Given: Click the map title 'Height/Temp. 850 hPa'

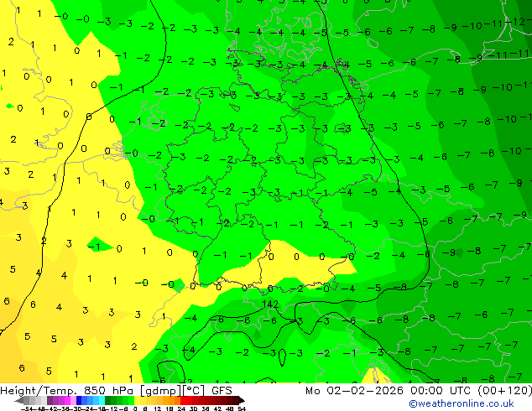Looking at the screenshot, I should click(67, 391).
